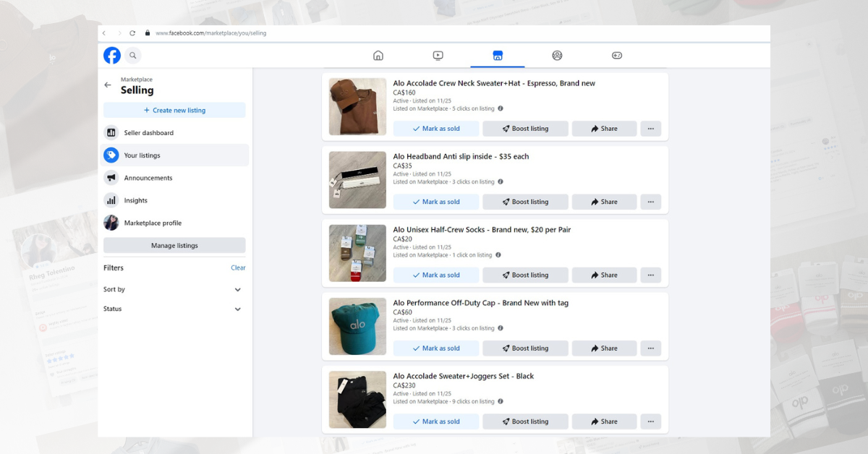Reload the page with refresh icon
Image resolution: width=868 pixels, height=454 pixels.
[x=132, y=33]
